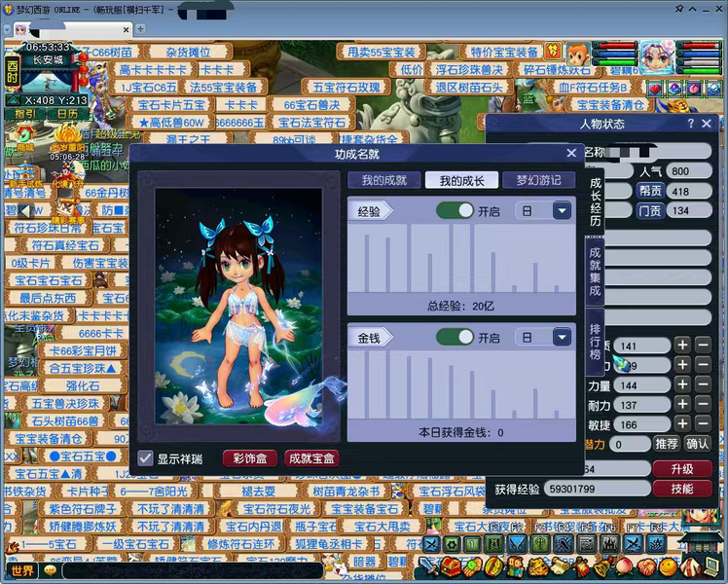This screenshot has height=584, width=728.
Task: Click the left arrow collapse icon on sidebar
Action: [x=26, y=211]
